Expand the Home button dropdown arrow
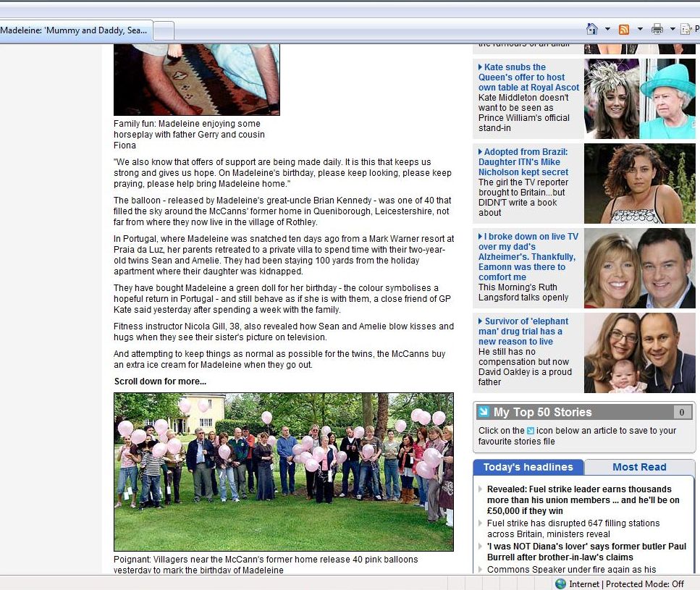This screenshot has height=590, width=700. click(607, 29)
